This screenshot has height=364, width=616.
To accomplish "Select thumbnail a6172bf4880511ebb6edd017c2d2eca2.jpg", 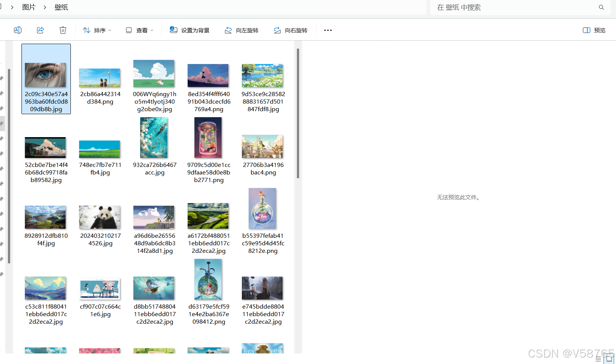I will tap(208, 216).
